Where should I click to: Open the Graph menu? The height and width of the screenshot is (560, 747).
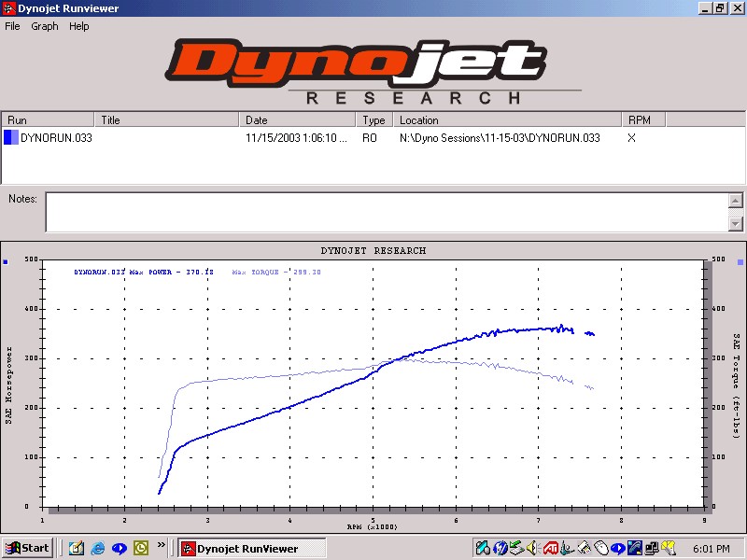(44, 26)
